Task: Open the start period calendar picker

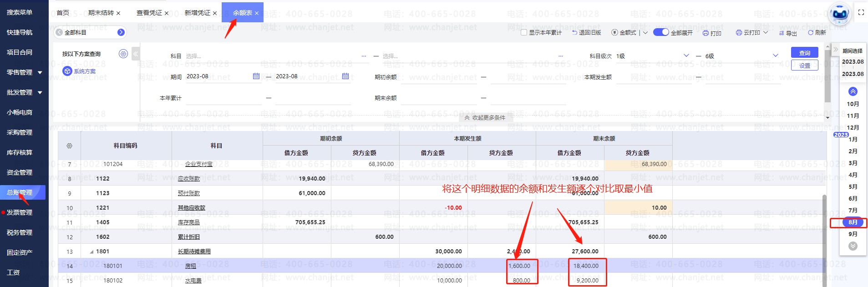Action: (x=256, y=76)
